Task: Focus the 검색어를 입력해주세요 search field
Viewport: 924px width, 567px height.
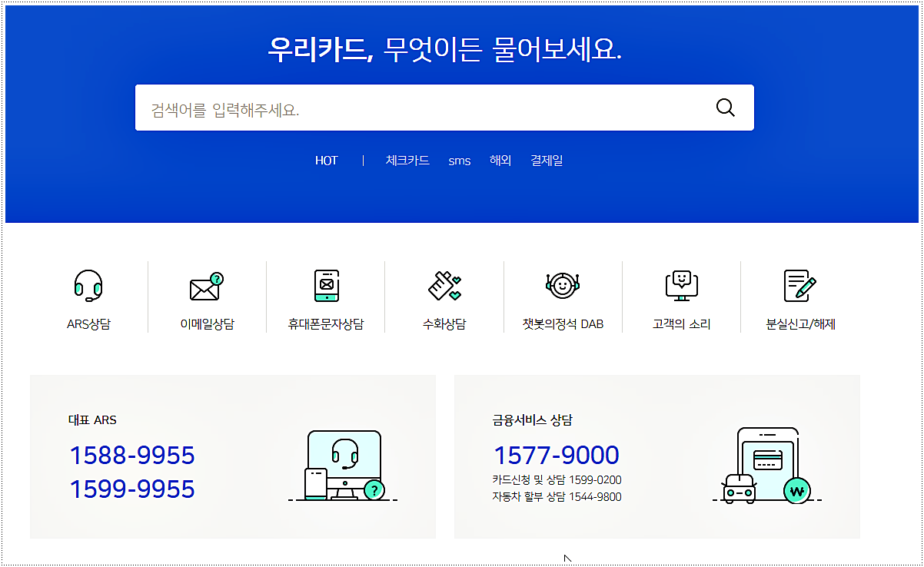Action: [x=444, y=108]
